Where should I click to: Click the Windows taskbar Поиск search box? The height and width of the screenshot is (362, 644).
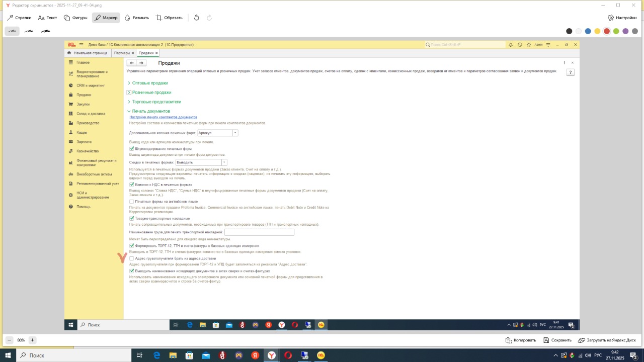pos(74,355)
